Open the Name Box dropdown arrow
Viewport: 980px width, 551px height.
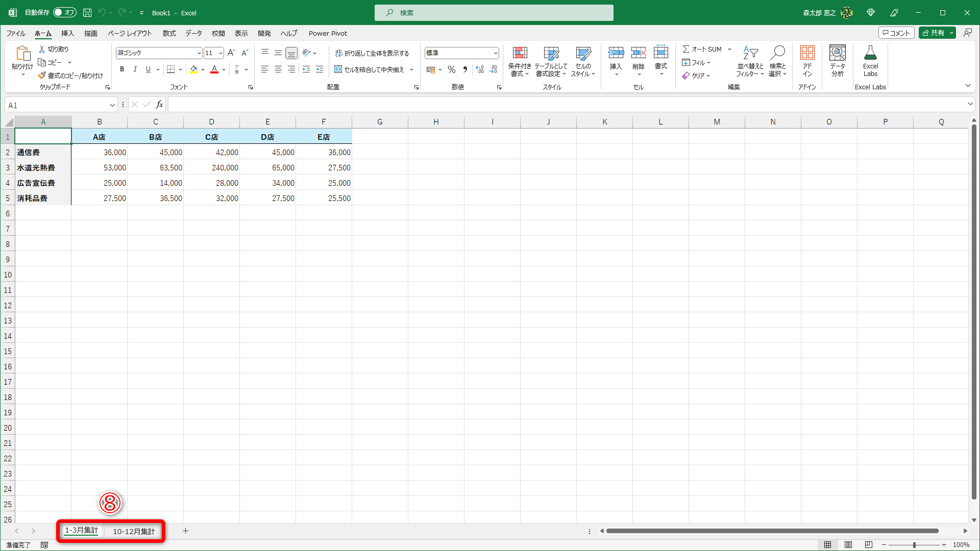coord(112,105)
